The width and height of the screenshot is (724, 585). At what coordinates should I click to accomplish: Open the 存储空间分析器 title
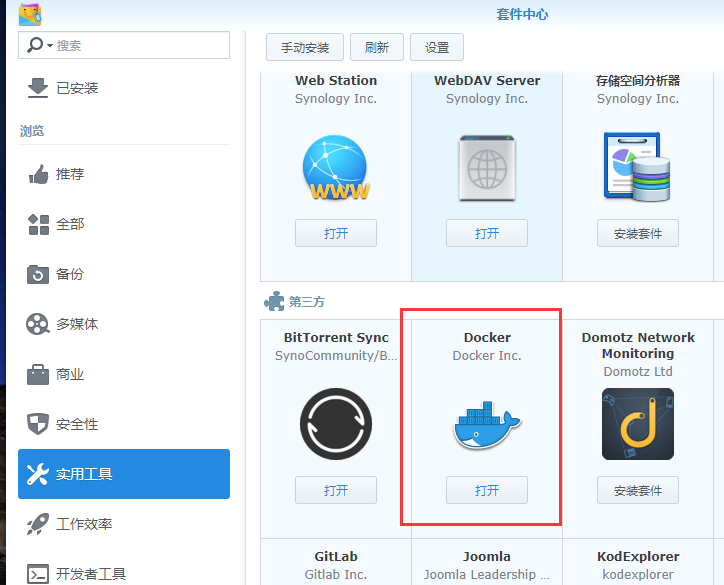click(x=638, y=81)
